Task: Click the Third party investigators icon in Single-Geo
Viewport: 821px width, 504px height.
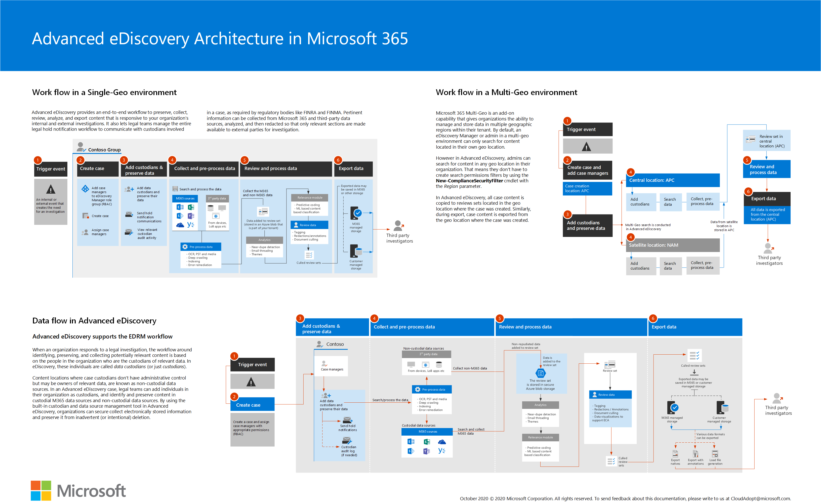Action: 399,226
